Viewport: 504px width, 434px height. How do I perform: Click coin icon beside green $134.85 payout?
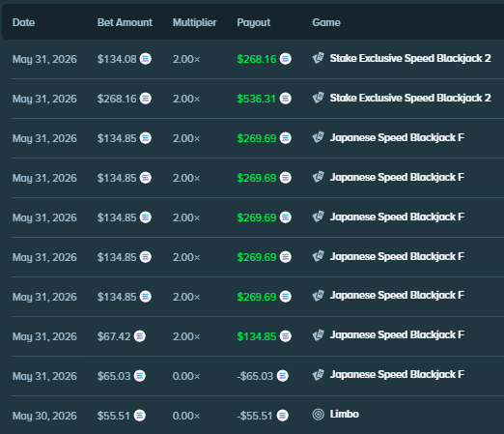(x=285, y=336)
